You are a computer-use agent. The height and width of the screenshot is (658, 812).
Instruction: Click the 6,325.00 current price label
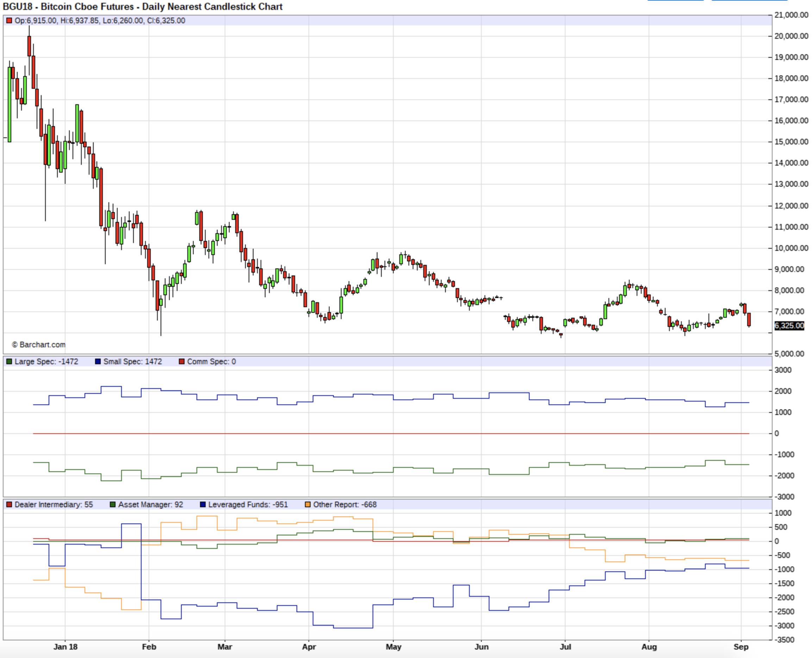click(x=789, y=325)
